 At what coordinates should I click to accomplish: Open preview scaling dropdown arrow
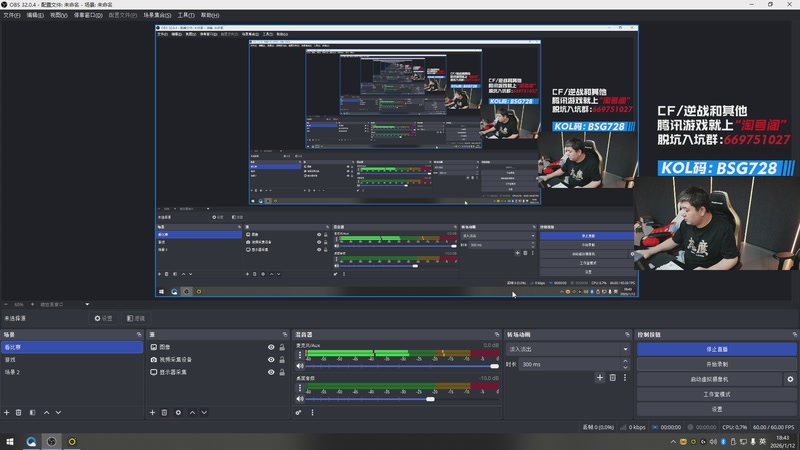[87, 304]
